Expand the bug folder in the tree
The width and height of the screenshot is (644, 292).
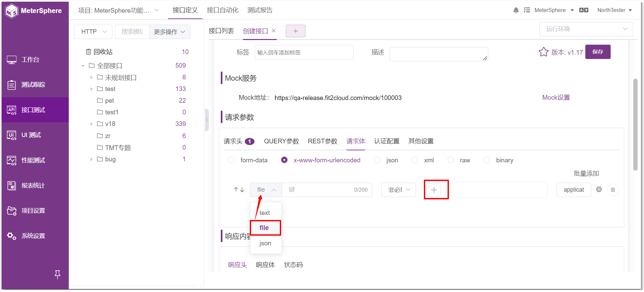91,159
